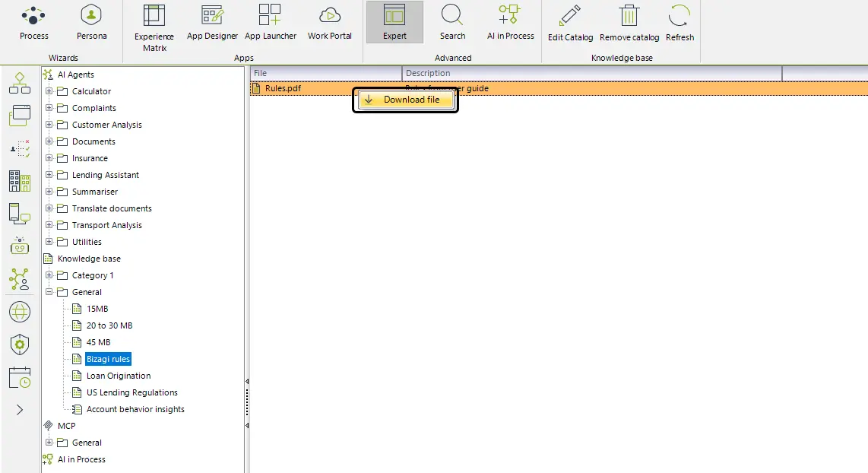
Task: Open the Search tool
Action: coord(452,22)
